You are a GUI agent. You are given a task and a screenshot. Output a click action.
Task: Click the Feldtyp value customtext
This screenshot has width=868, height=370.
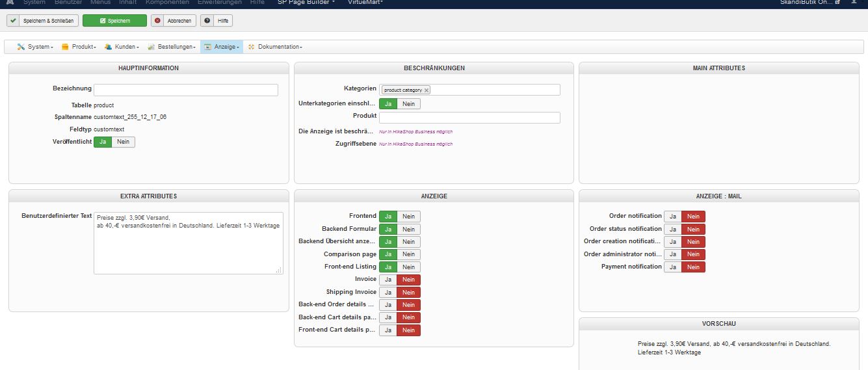coord(109,129)
